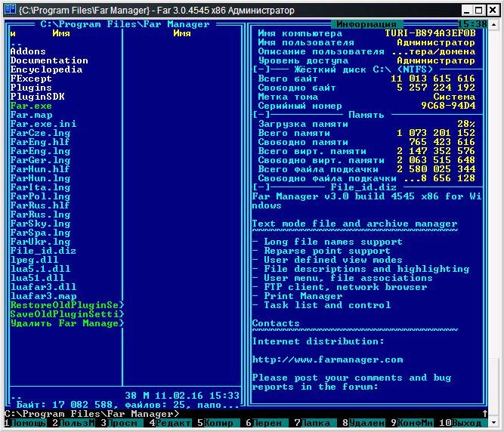Select the FarHun.lng file

(40, 178)
